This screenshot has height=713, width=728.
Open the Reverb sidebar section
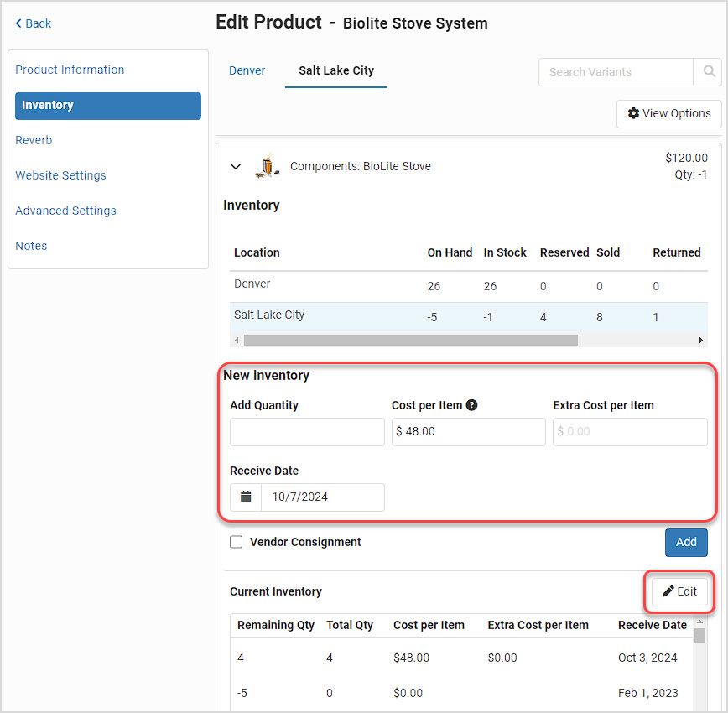click(34, 140)
